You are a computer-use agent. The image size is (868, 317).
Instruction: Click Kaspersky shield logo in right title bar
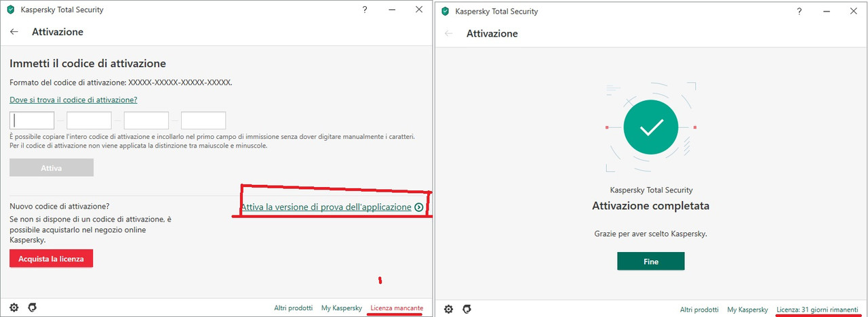(445, 12)
